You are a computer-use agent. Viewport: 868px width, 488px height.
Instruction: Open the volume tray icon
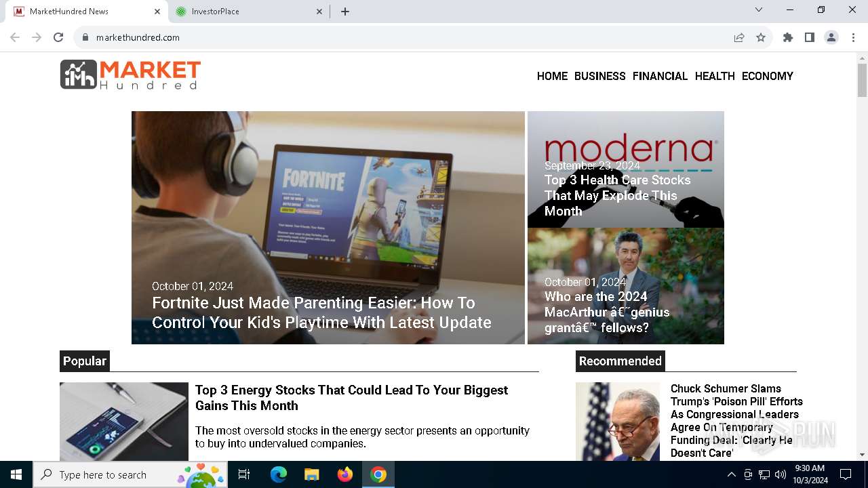781,474
